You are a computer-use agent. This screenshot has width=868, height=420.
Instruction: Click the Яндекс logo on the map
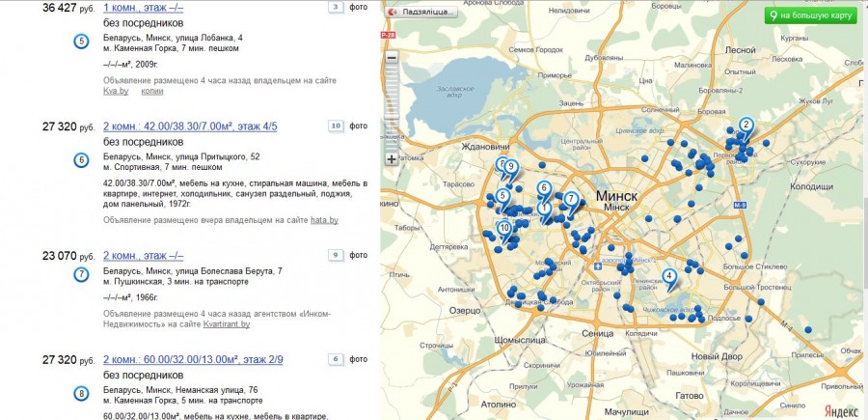[843, 411]
